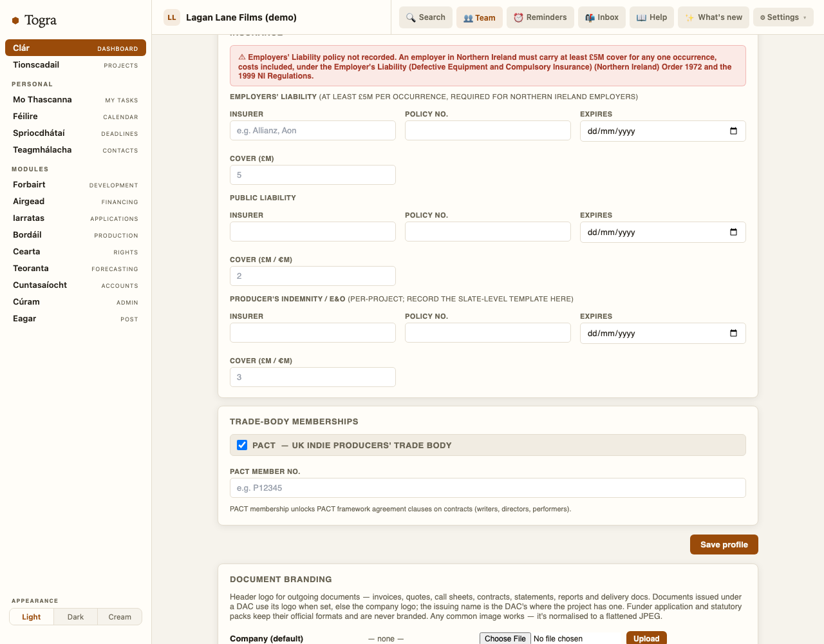This screenshot has width=824, height=644.
Task: Open the Search button in the top bar
Action: point(426,17)
